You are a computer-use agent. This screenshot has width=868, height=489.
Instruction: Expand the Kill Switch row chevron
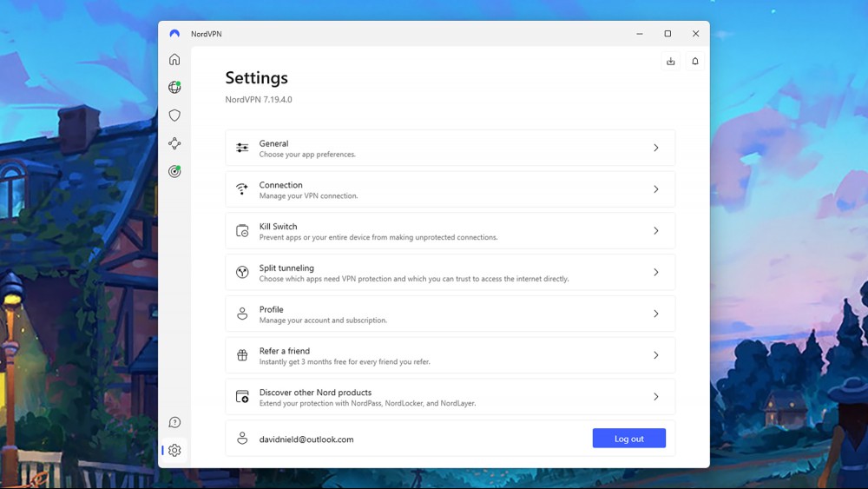[x=656, y=231]
